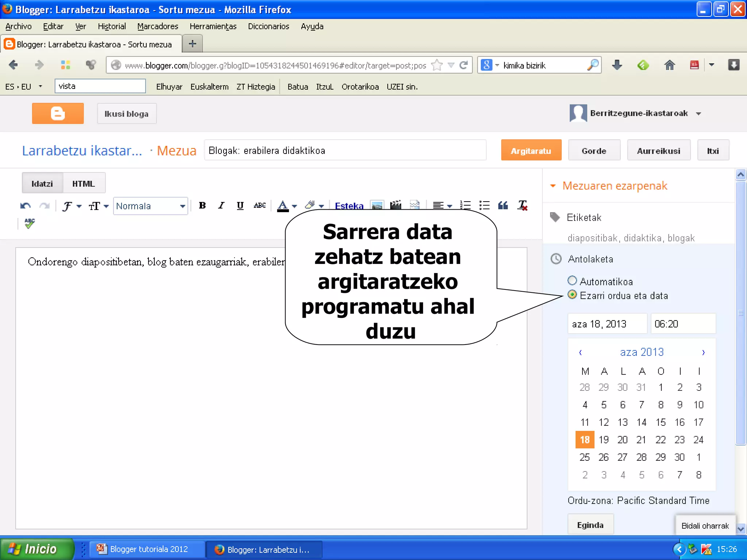Open Berritzegune-ikastaroak account dropdown
Viewport: 747px width, 560px height.
coord(698,114)
